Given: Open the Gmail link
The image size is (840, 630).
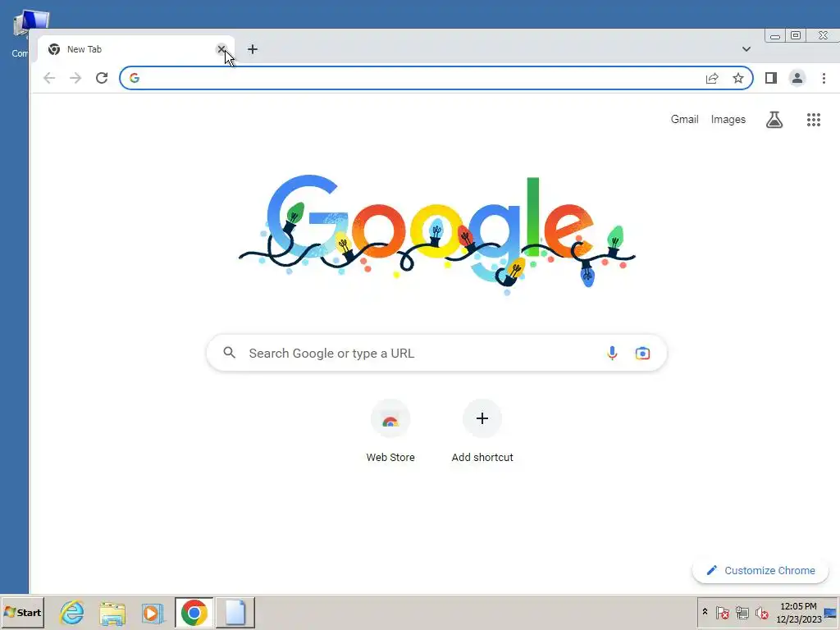Looking at the screenshot, I should tap(685, 120).
